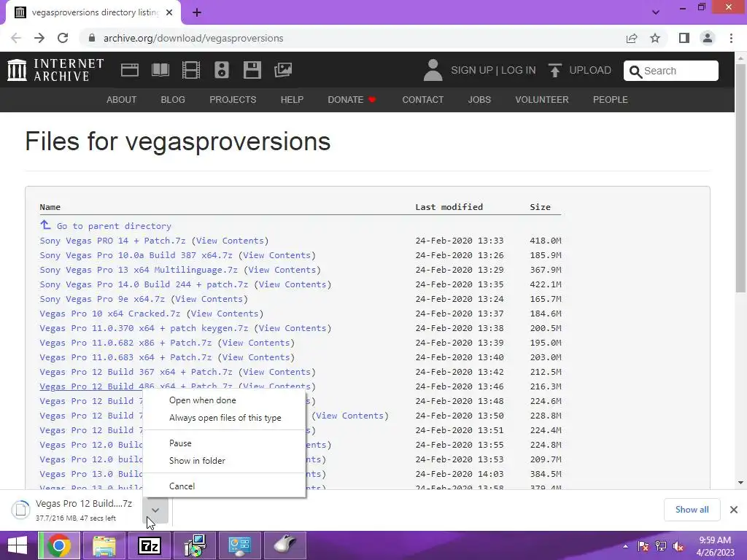Viewport: 747px width, 560px height.
Task: Choose Show in folder
Action: pyautogui.click(x=224, y=461)
